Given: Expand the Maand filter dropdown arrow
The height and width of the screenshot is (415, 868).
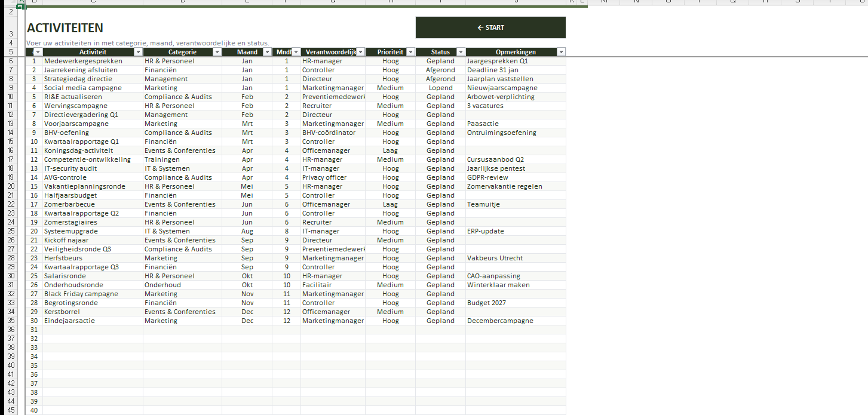Looking at the screenshot, I should [x=267, y=53].
